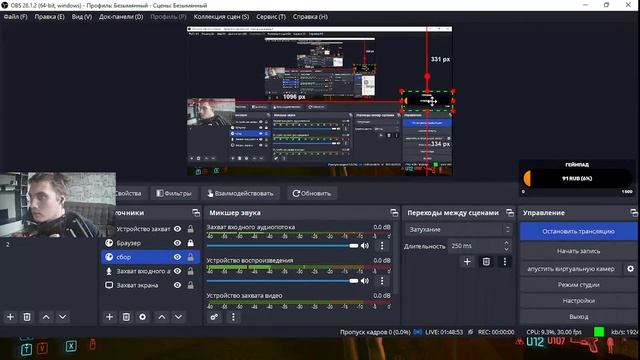The image size is (640, 360).
Task: Open options menu for Устройство воспроизведения
Action: pos(382,281)
